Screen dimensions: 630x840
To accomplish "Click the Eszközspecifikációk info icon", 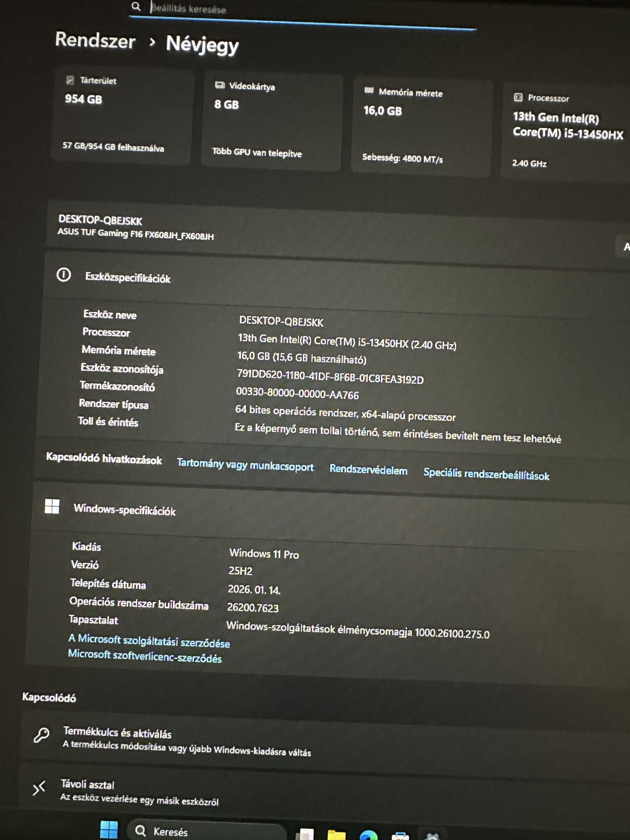I will tap(63, 274).
